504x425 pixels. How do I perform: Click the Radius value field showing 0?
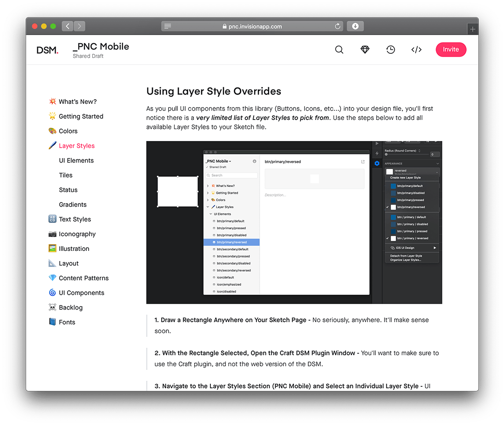point(435,155)
